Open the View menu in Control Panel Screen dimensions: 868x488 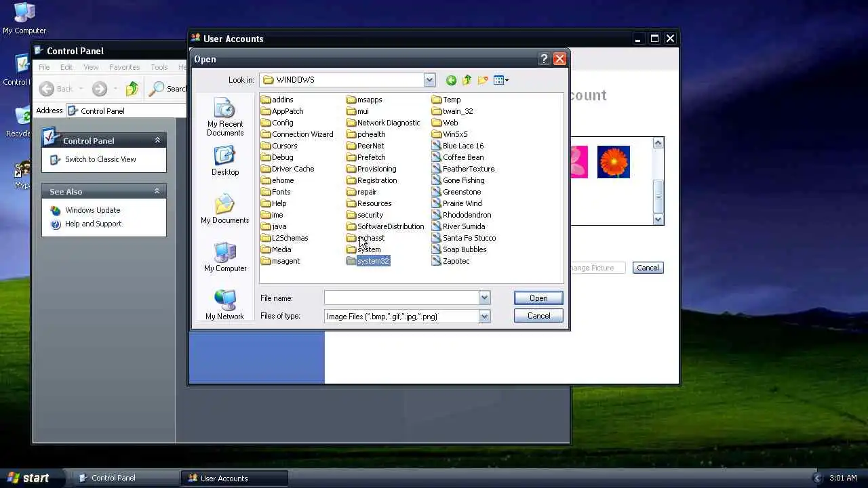coord(91,67)
